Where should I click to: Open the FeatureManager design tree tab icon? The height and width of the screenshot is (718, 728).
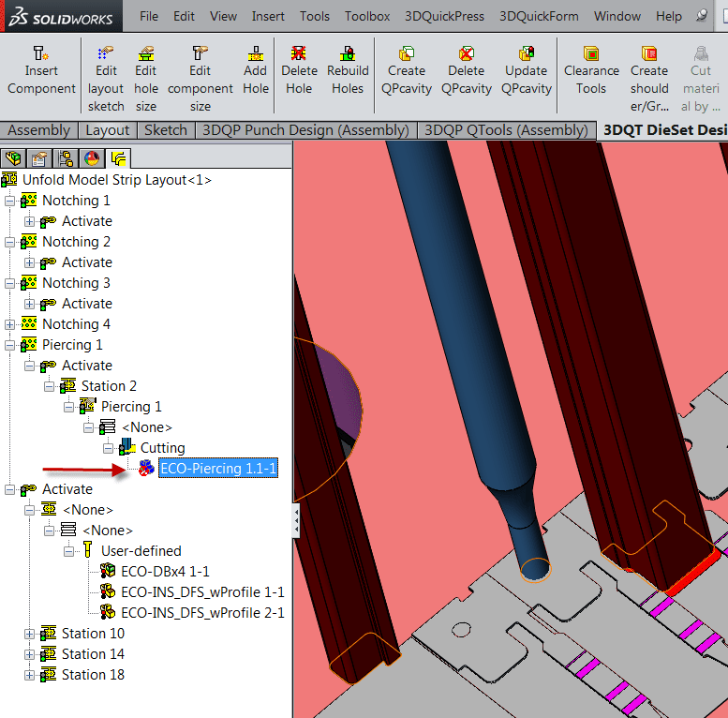pos(13,158)
